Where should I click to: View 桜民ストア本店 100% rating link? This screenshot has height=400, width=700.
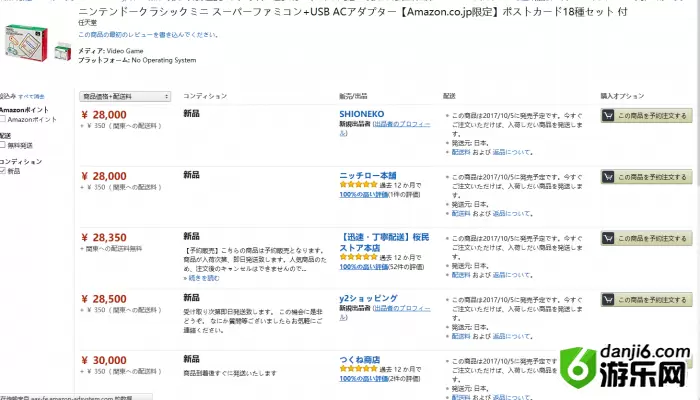tap(364, 267)
